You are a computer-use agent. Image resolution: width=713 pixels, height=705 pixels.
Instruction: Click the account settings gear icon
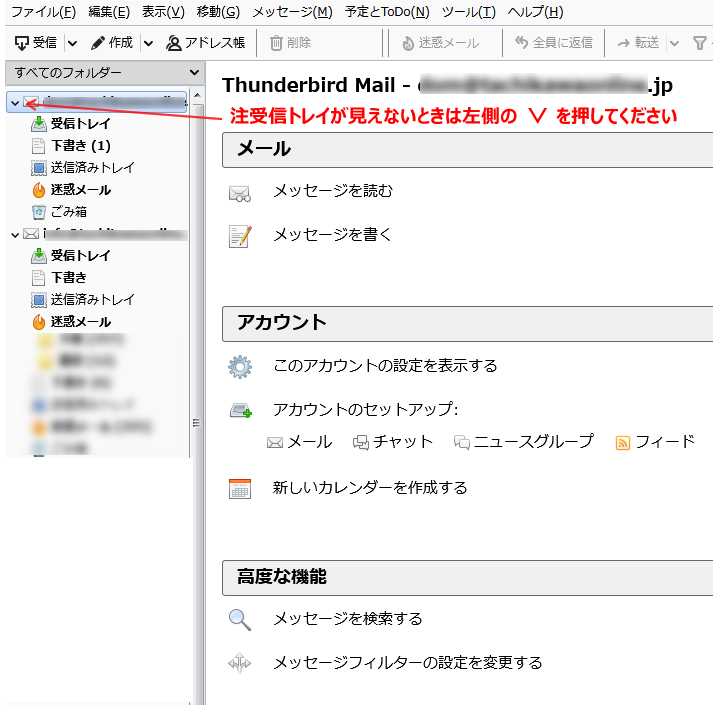click(240, 367)
